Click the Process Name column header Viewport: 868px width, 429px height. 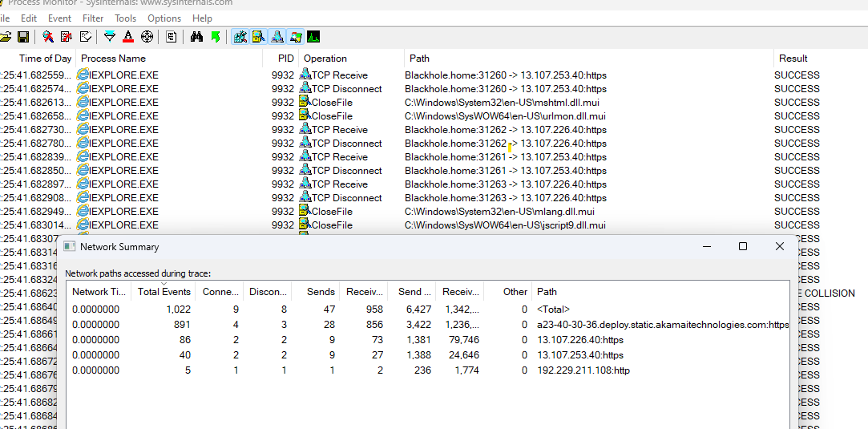(169, 58)
